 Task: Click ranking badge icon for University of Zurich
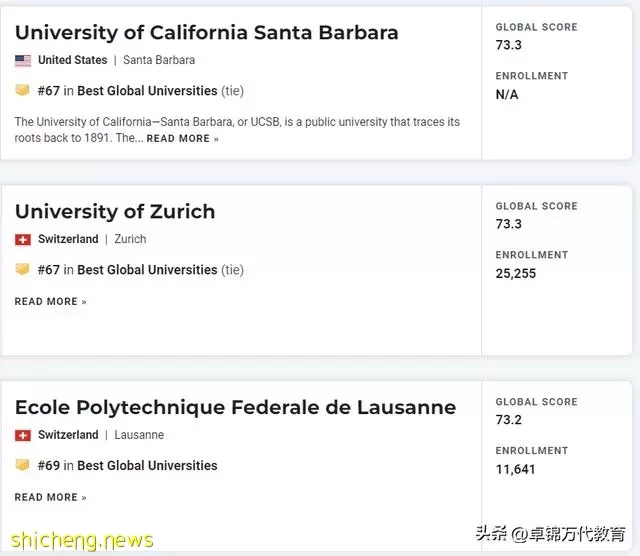(22, 269)
